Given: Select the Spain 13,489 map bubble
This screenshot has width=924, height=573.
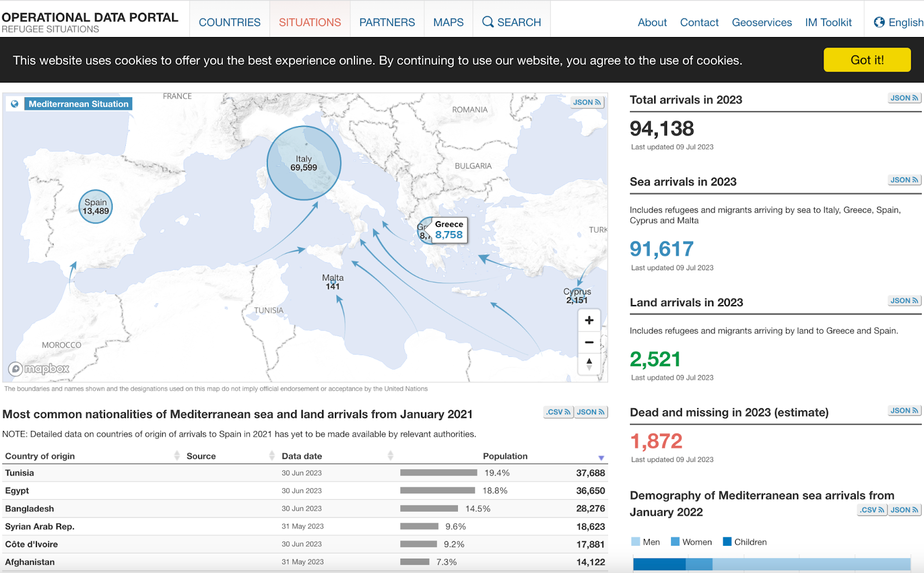Looking at the screenshot, I should point(95,207).
